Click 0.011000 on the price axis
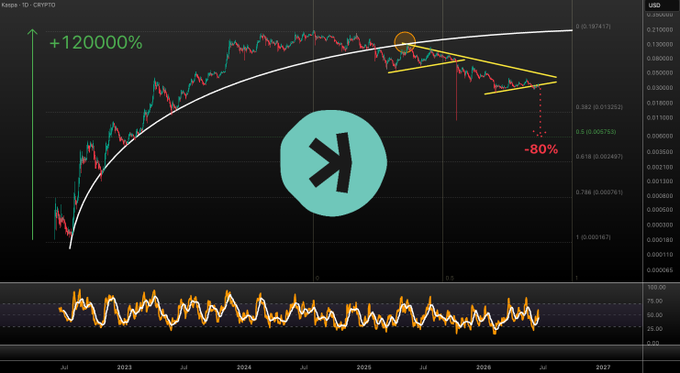Viewport: 680px width, 373px height. (x=660, y=118)
